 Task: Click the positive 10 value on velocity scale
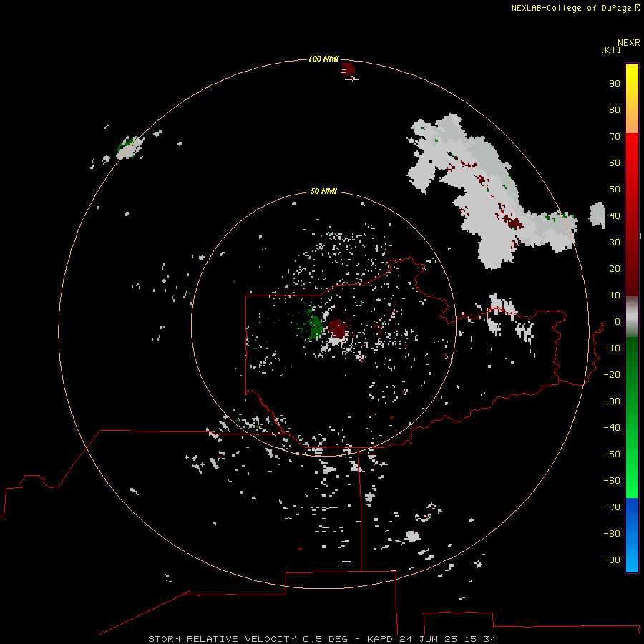[x=615, y=296]
